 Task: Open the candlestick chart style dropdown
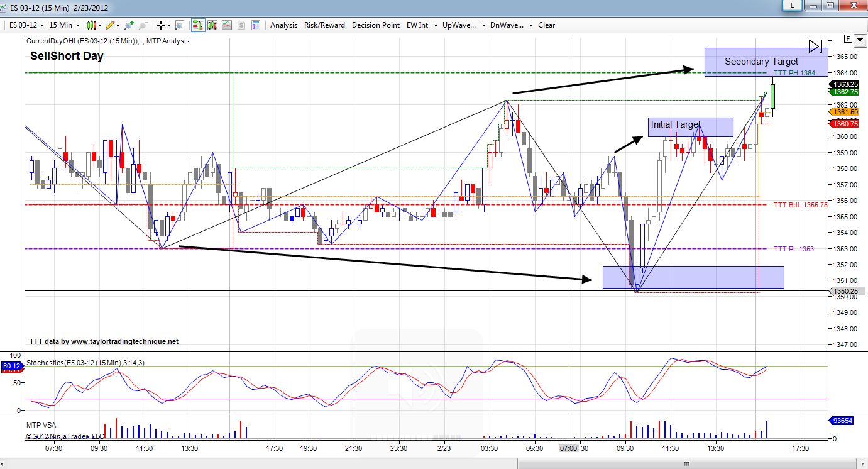(94, 25)
